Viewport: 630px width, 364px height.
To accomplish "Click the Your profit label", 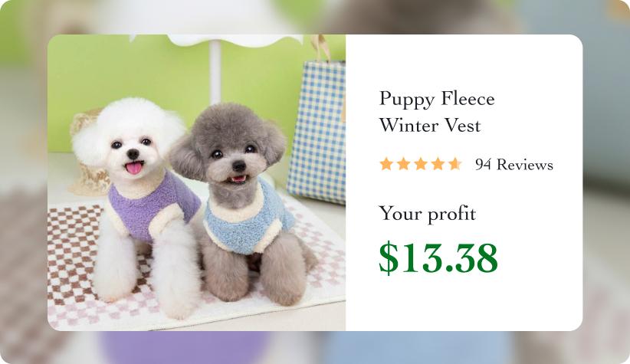I will pos(427,214).
